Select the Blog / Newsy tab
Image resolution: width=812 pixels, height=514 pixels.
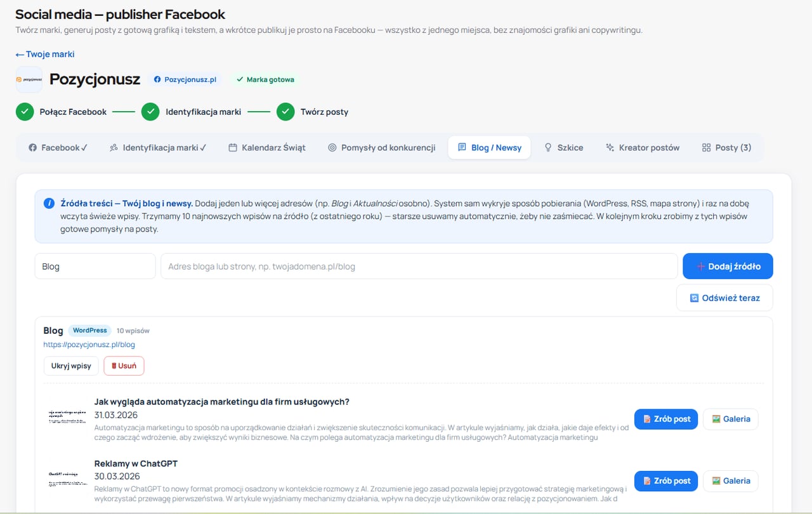coord(489,147)
